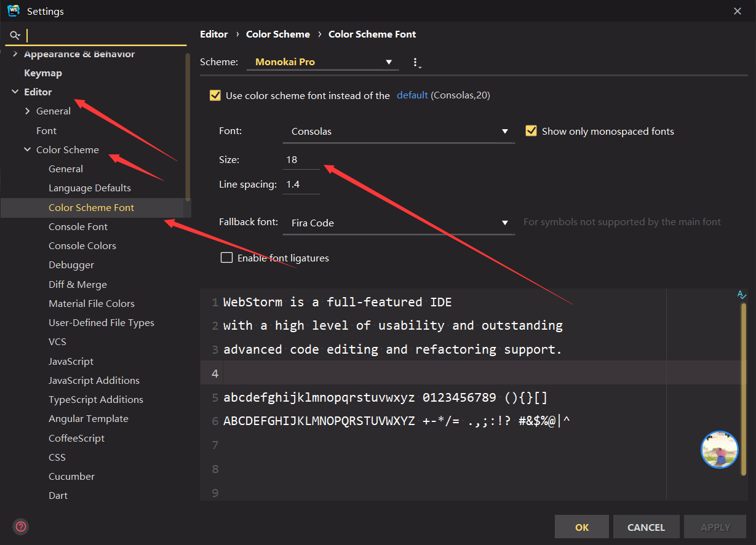The image size is (756, 545).
Task: Open the help question mark icon
Action: tap(20, 527)
